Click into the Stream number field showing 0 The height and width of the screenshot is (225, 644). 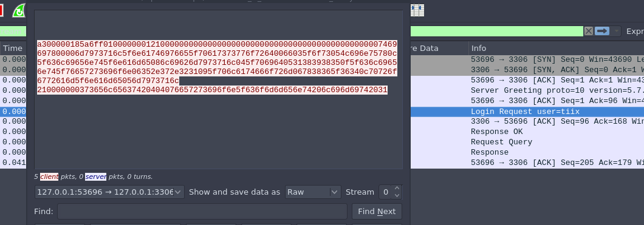pyautogui.click(x=386, y=192)
